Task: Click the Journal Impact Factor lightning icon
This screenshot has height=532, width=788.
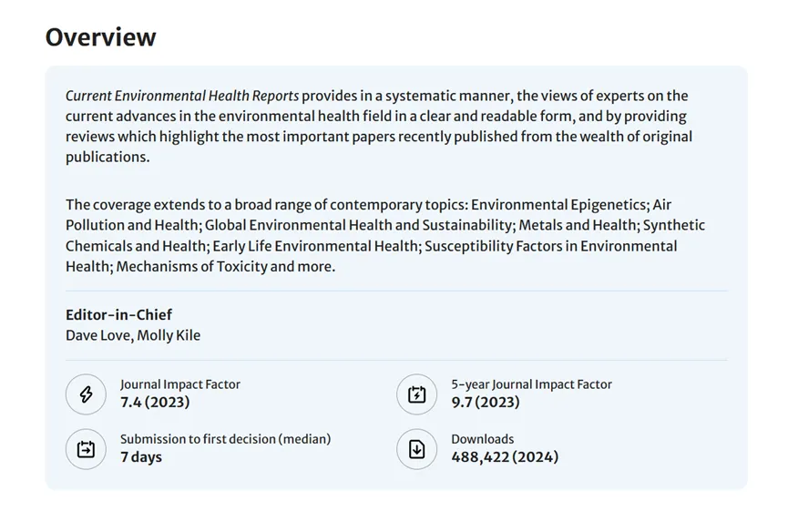Action: (x=86, y=394)
